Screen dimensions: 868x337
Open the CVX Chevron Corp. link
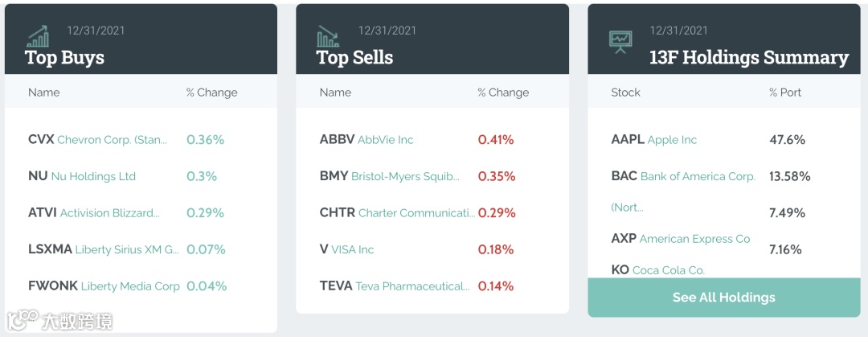click(98, 140)
